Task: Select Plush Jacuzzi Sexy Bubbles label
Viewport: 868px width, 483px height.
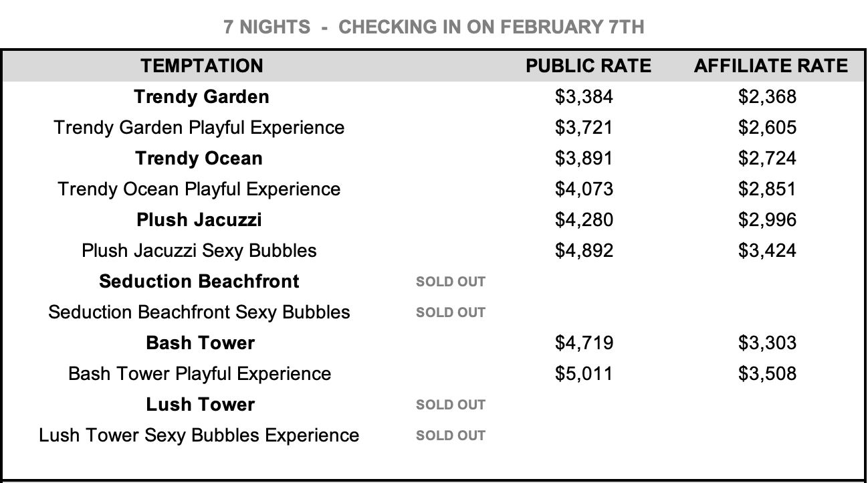Action: coord(199,251)
